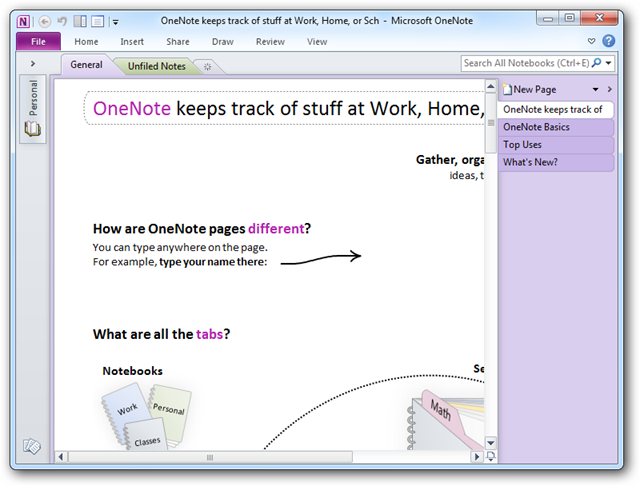Open the Review ribbon tab
Viewport: 640px width, 486px height.
click(270, 42)
